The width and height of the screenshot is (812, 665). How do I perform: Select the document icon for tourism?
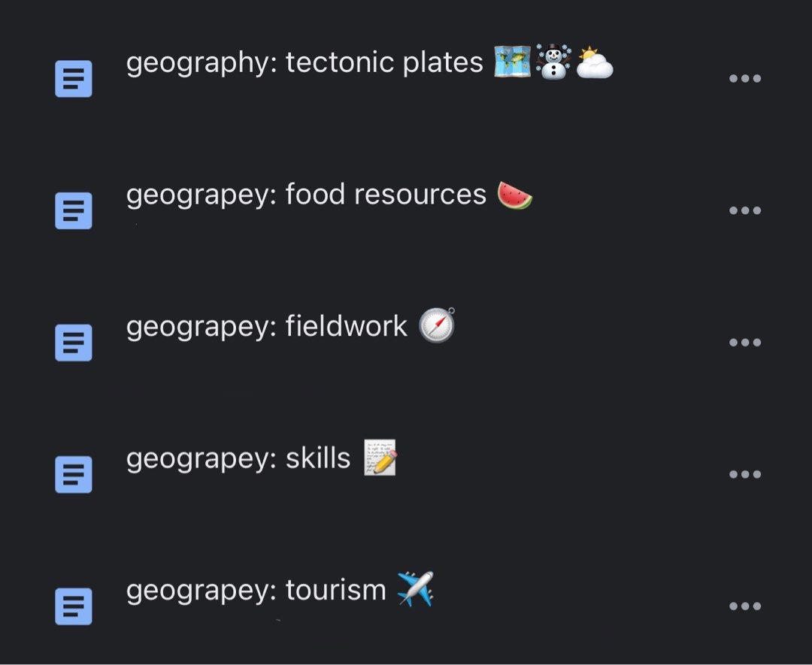tap(73, 606)
